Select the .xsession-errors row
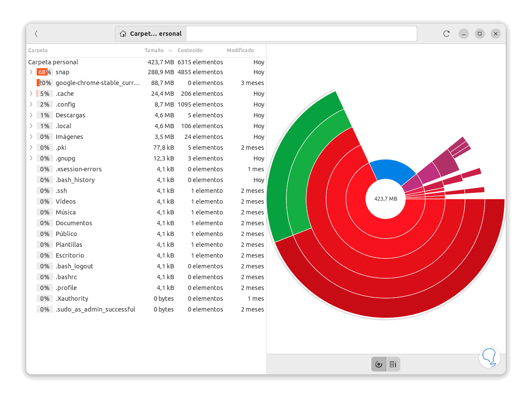 [x=146, y=169]
